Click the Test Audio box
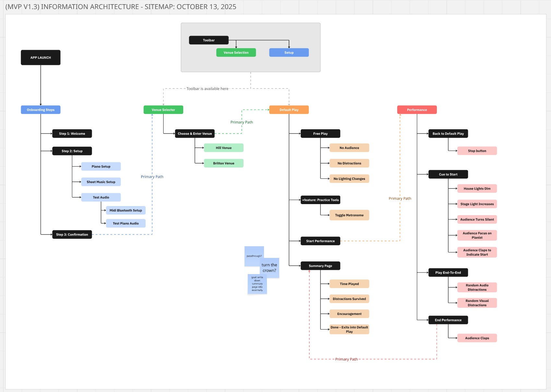Viewport: 551px width, 392px height. point(101,197)
